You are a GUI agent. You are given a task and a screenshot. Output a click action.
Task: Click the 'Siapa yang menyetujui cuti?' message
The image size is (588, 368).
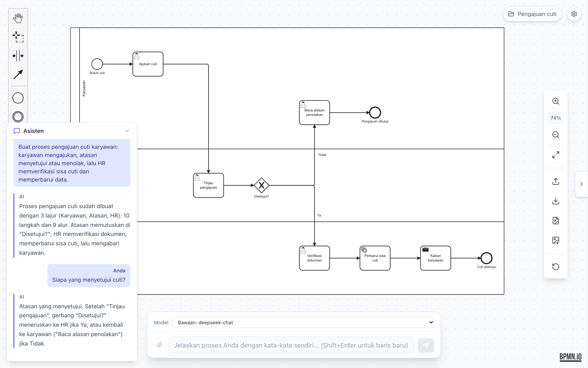[89, 280]
